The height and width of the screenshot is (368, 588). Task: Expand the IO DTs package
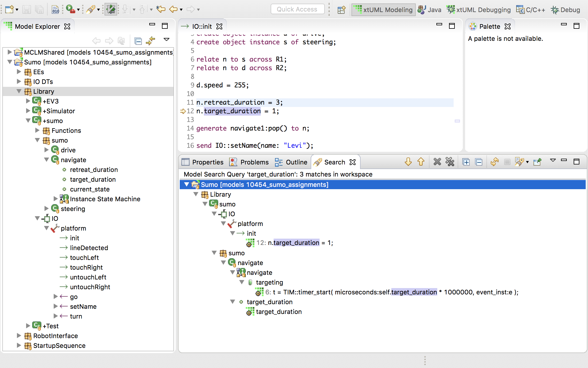[19, 81]
